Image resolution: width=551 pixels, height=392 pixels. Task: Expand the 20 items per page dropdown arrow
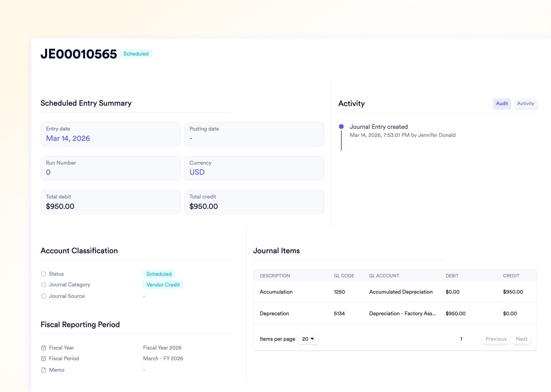pyautogui.click(x=313, y=339)
